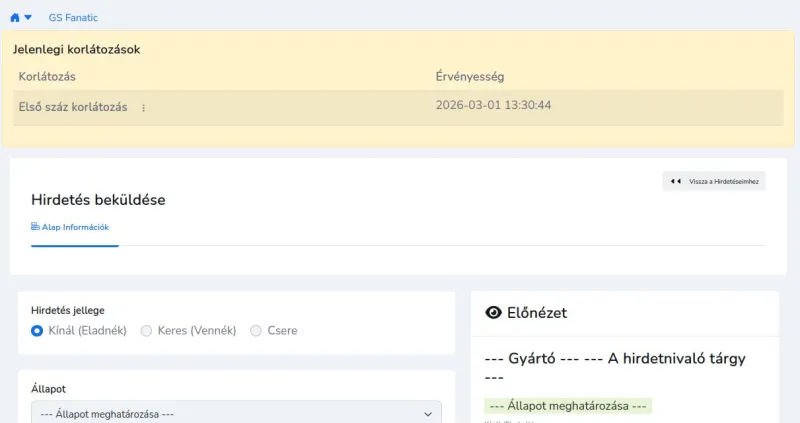Click the green Állapot meghatározása badge in preview
This screenshot has width=800, height=423.
(x=567, y=405)
